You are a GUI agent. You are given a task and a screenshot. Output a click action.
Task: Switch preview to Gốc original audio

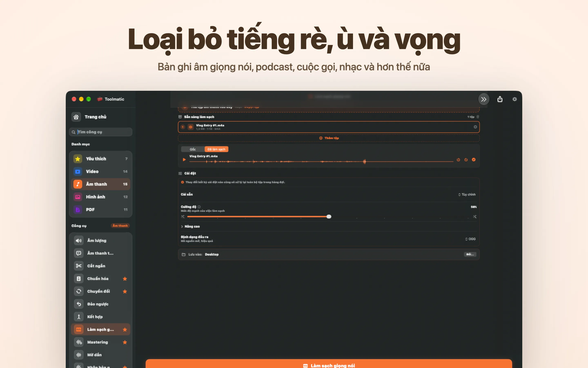(x=193, y=149)
